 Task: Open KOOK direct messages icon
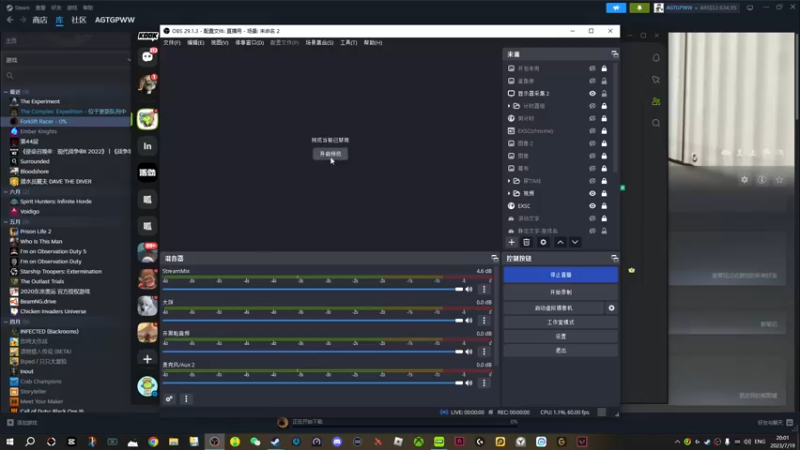coord(147,57)
